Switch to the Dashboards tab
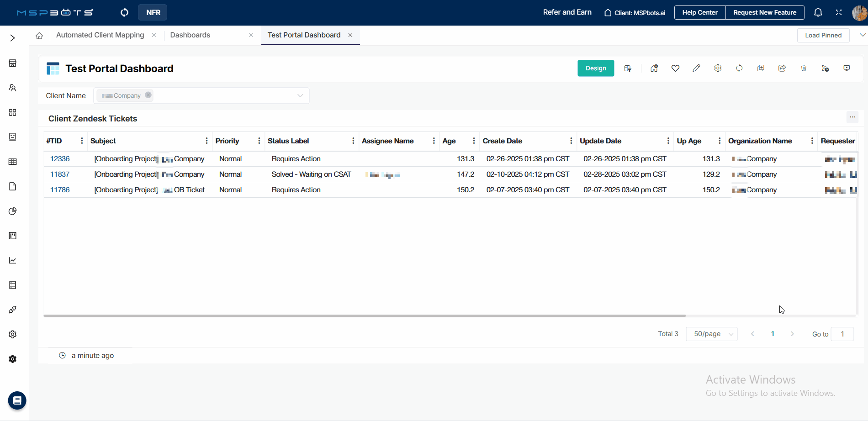Viewport: 868px width, 421px height. pyautogui.click(x=190, y=35)
